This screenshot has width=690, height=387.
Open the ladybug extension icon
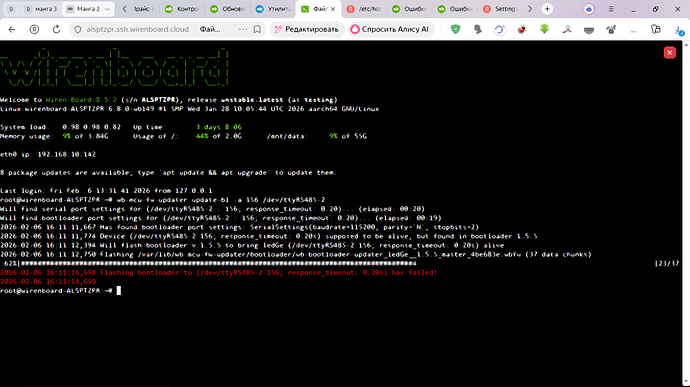point(522,29)
